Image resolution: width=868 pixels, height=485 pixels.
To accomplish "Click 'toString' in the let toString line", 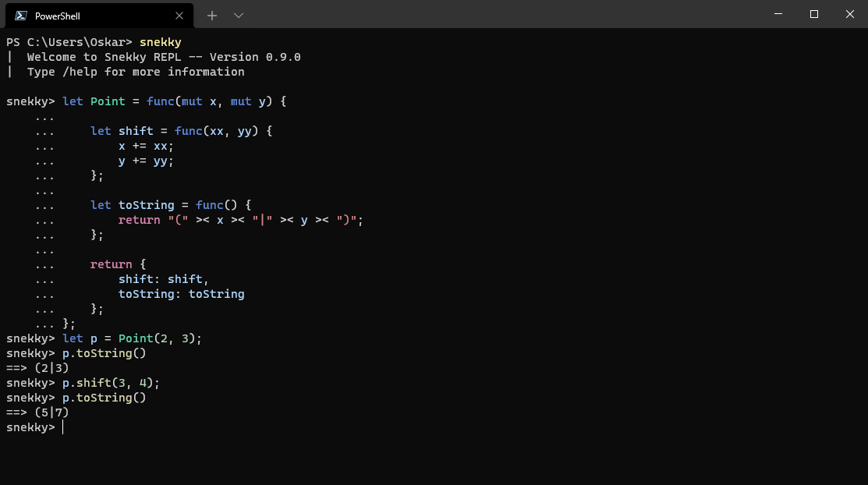I will pos(146,205).
